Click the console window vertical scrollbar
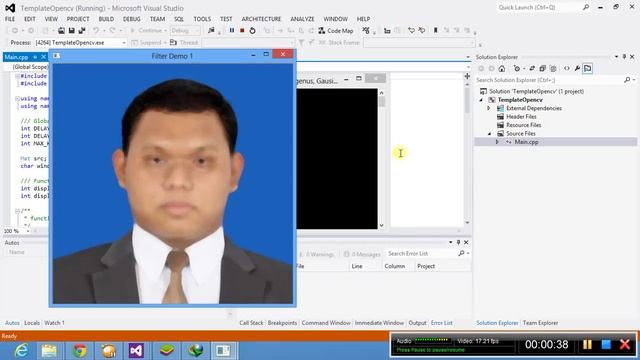The image size is (640, 360). 381,159
